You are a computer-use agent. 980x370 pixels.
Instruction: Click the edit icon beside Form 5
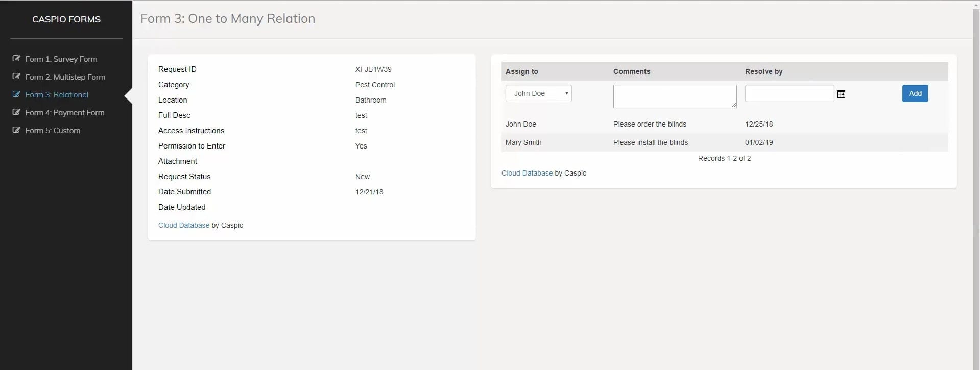point(16,130)
